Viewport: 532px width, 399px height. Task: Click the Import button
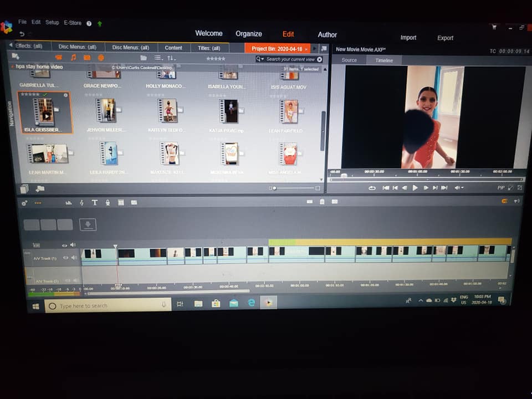coord(408,38)
